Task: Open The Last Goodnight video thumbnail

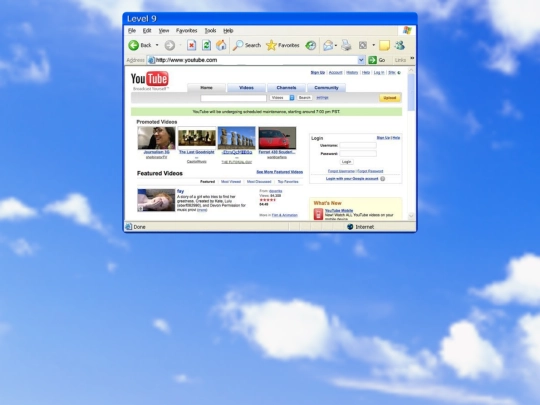Action: (x=197, y=138)
